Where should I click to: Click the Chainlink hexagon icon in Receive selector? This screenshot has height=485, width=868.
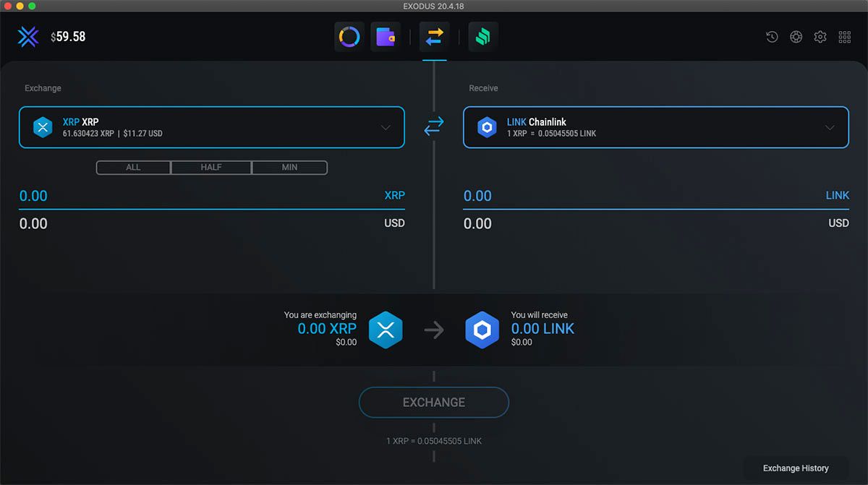click(x=487, y=128)
